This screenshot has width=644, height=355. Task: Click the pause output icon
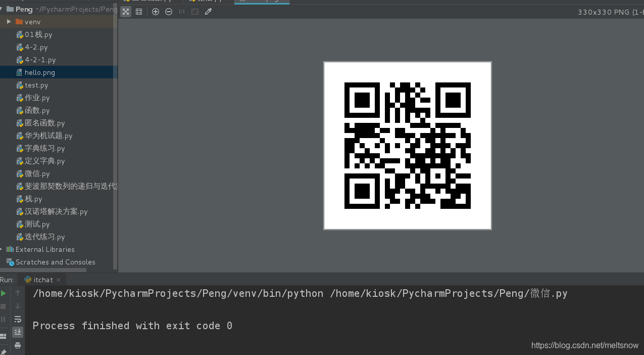(x=4, y=319)
